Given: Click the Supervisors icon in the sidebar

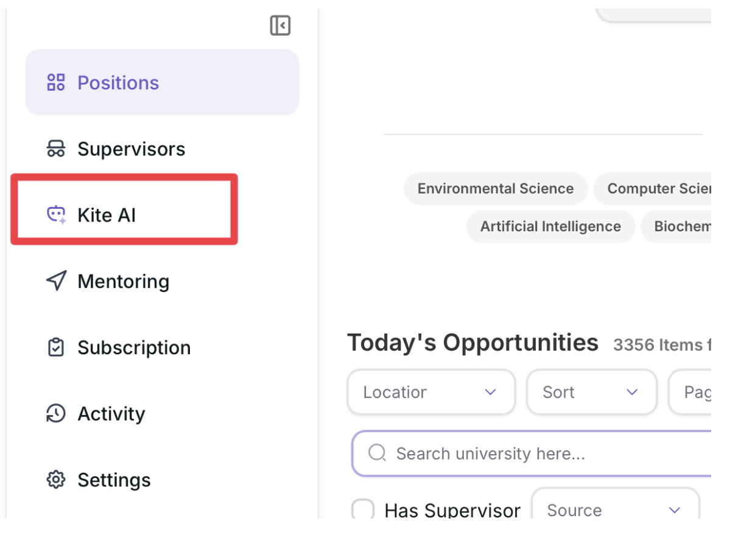Looking at the screenshot, I should click(56, 149).
